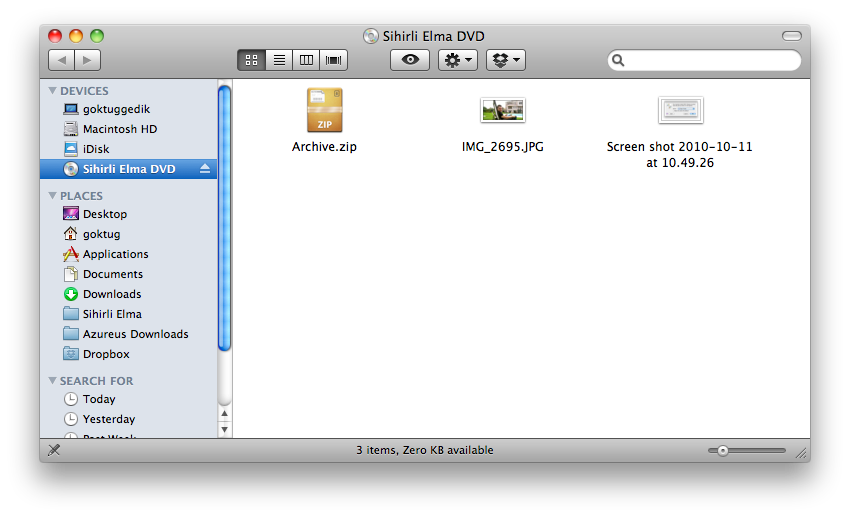
Task: Select the IMG_2695.JPG thumbnail
Action: (502, 110)
